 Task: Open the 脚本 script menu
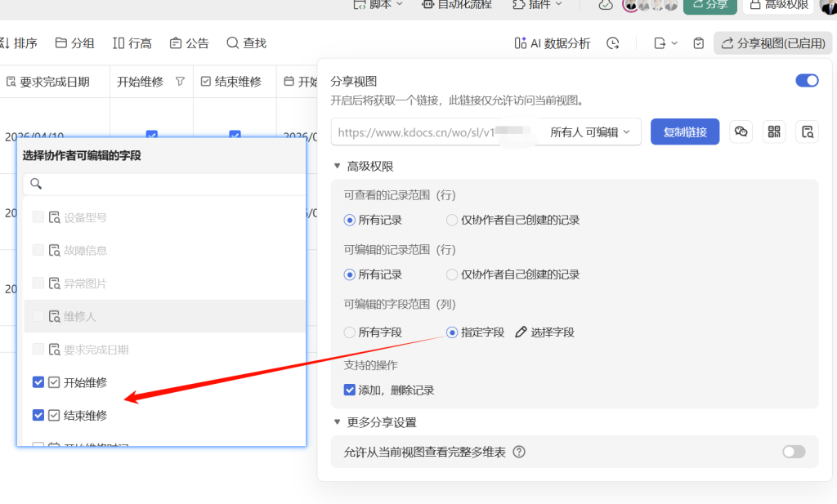click(378, 4)
